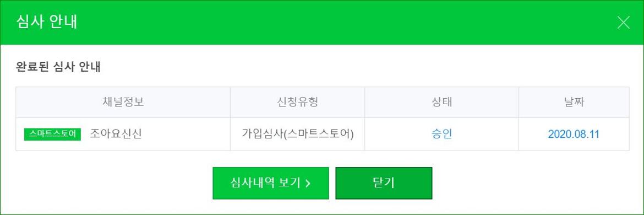Click the green 스마트스토어 badge
The image size is (644, 215).
53,134
